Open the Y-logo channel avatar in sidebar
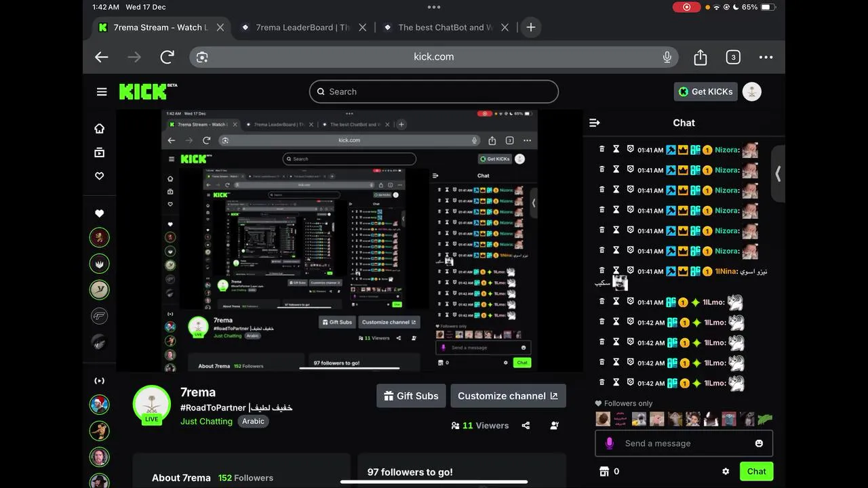Viewport: 868px width, 488px height. [100, 289]
